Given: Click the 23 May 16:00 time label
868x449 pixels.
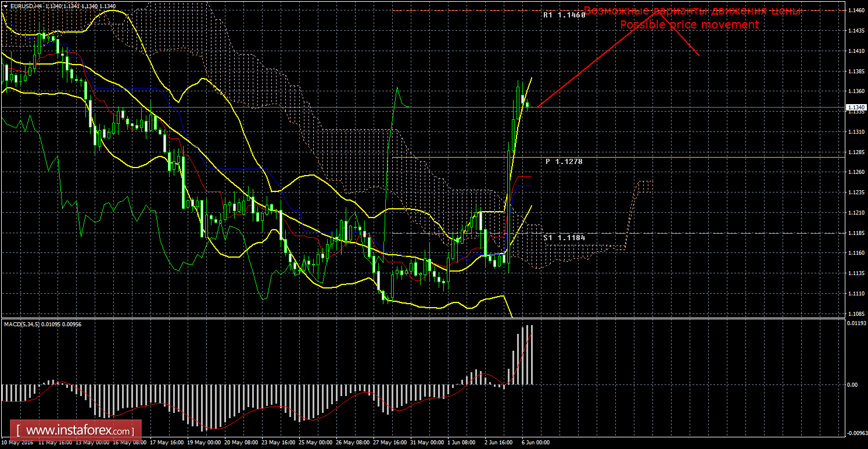Looking at the screenshot, I should (278, 443).
